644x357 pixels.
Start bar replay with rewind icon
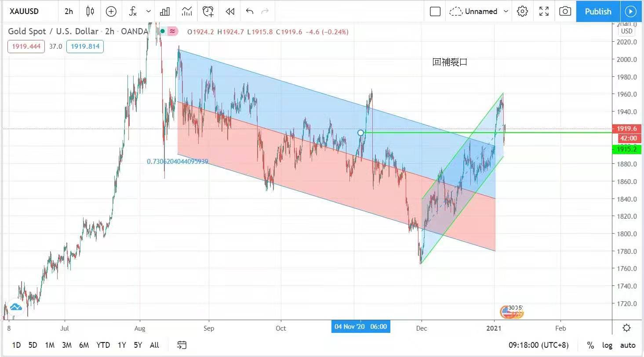click(230, 11)
